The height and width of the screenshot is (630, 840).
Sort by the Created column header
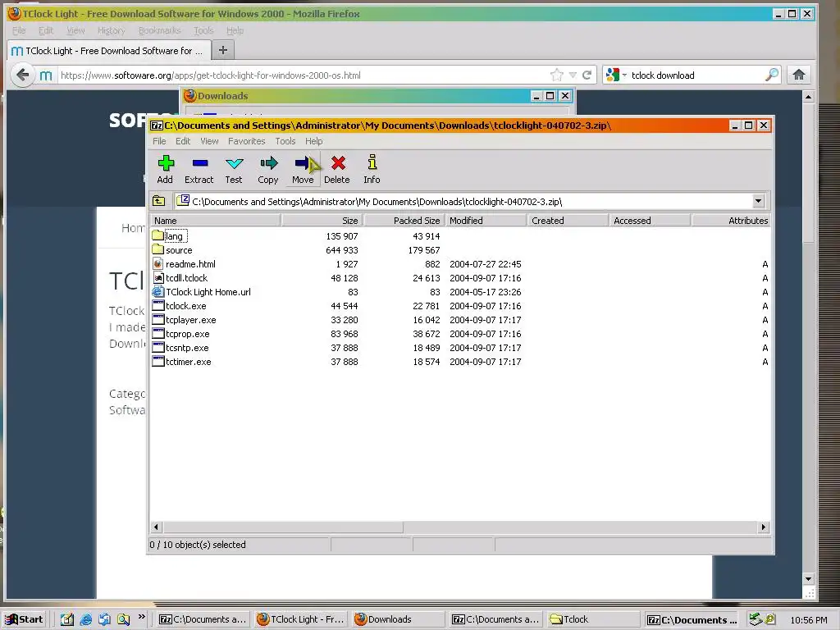(568, 220)
